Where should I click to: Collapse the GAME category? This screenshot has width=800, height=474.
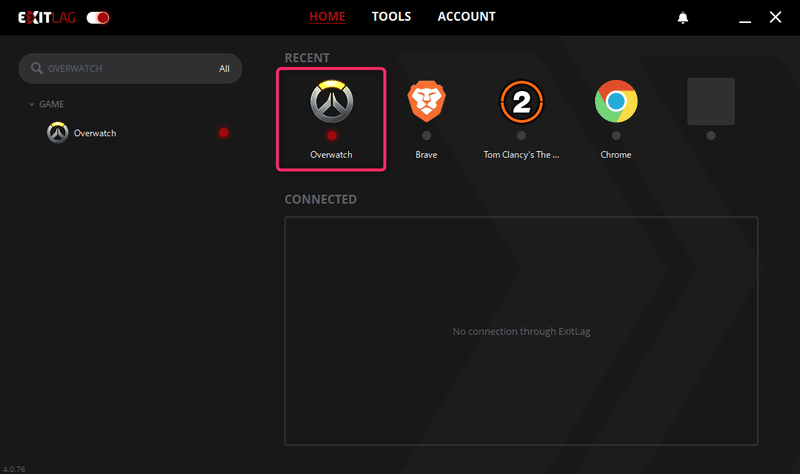tap(46, 104)
